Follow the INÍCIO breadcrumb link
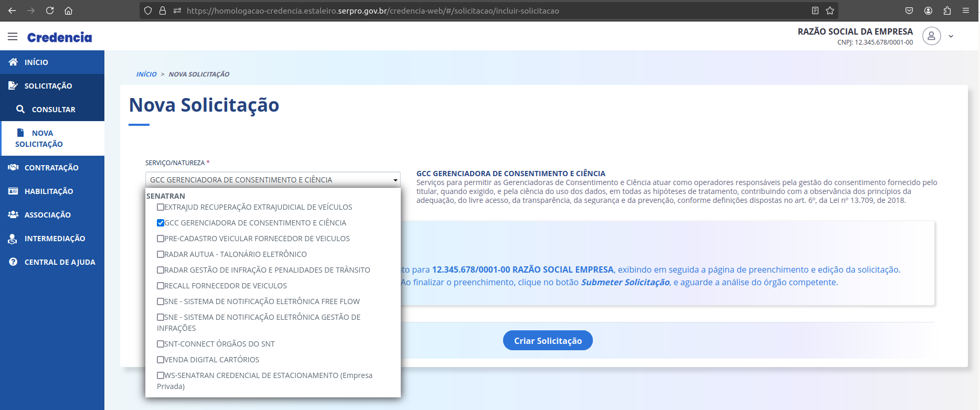The width and height of the screenshot is (980, 410). 146,74
